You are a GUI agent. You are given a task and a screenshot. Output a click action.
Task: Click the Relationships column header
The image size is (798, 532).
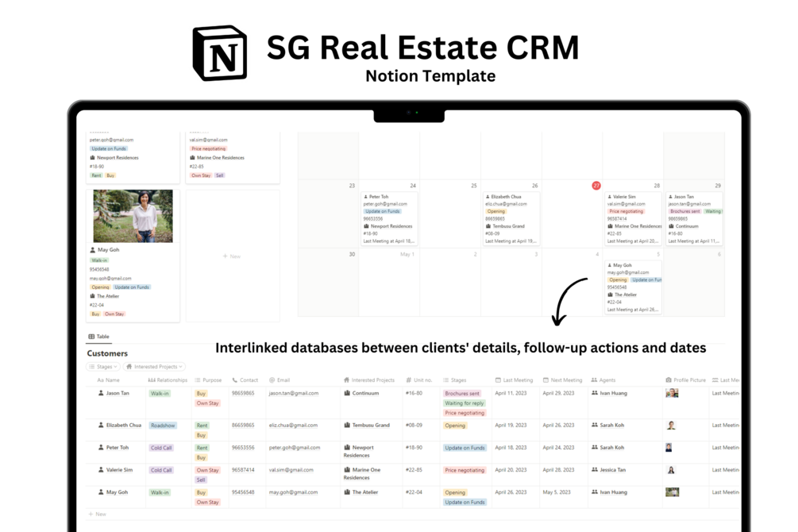tap(168, 380)
